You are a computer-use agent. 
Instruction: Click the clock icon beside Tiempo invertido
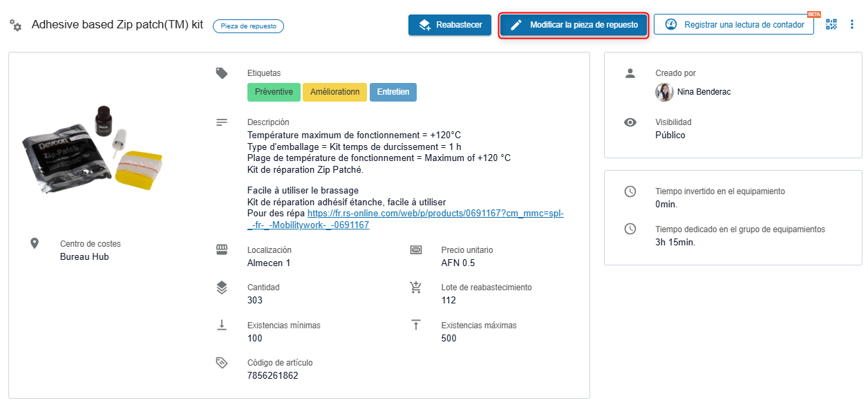[x=630, y=191]
